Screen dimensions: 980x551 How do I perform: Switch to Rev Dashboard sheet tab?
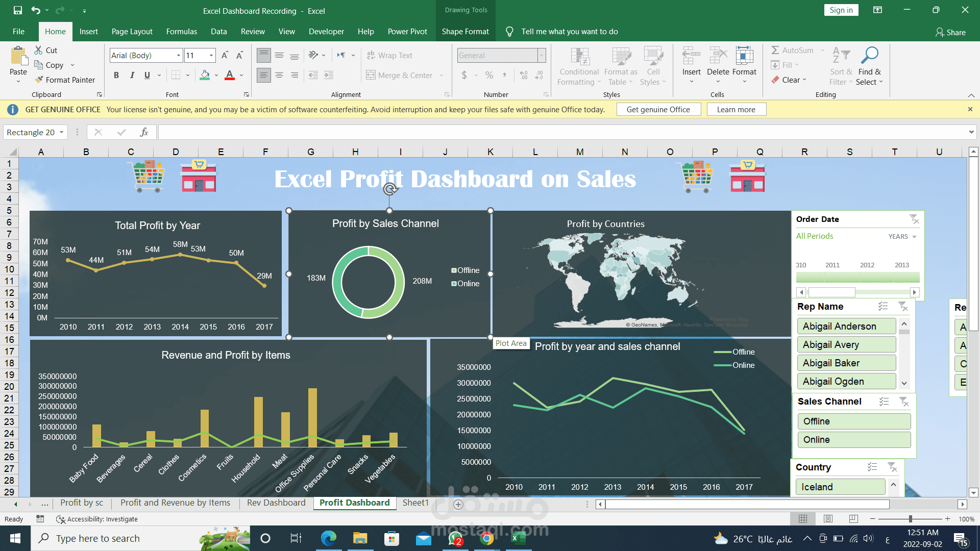click(x=276, y=503)
